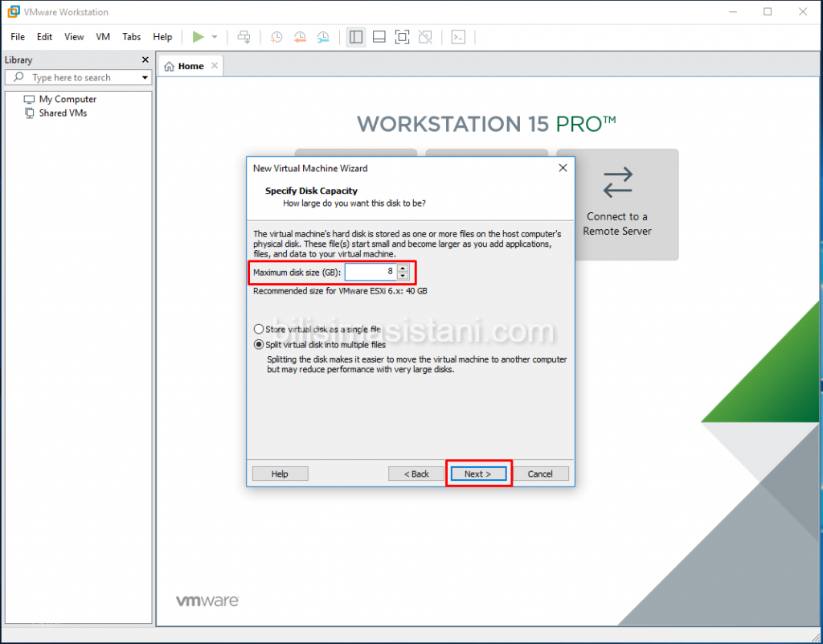Click the Enter Full Screen icon

[x=402, y=37]
